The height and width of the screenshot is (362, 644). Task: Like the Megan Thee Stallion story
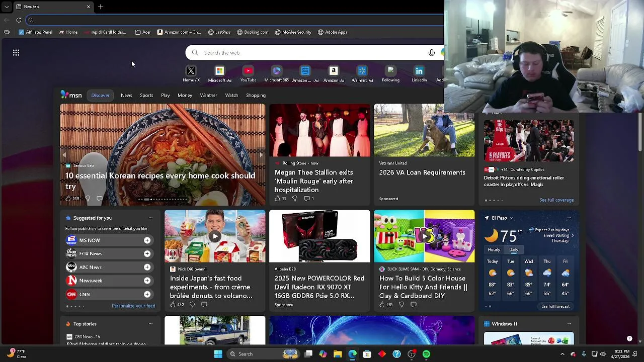point(277,199)
